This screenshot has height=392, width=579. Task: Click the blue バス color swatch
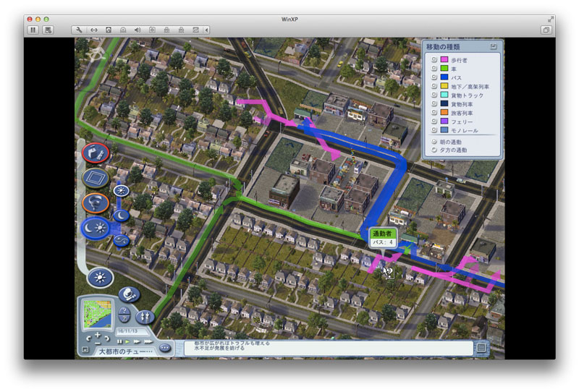tap(444, 77)
